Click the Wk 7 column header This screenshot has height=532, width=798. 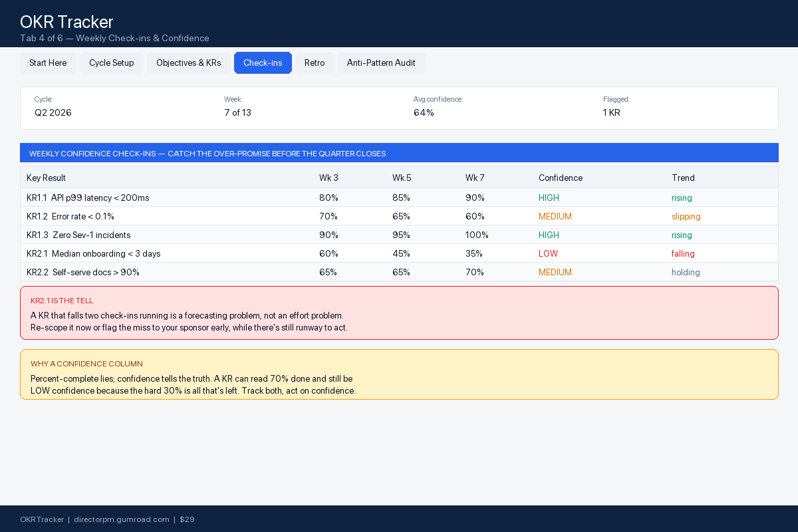coord(475,178)
